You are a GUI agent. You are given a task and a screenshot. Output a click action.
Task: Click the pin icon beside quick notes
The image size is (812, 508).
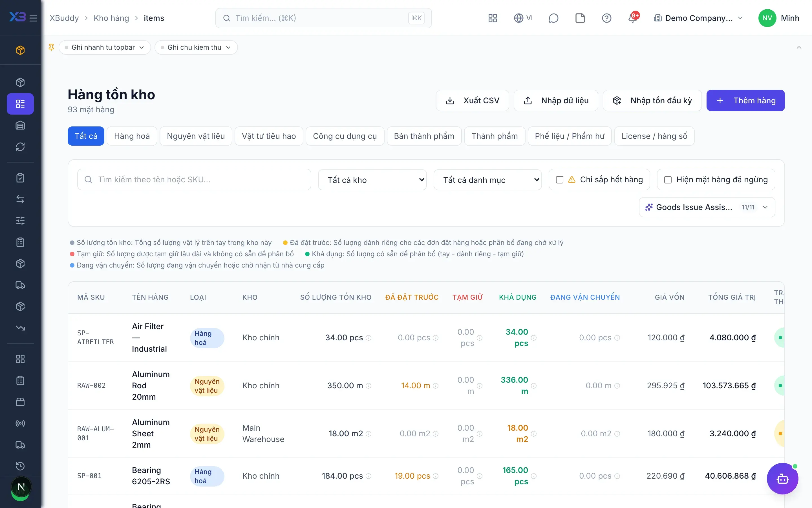(x=51, y=47)
